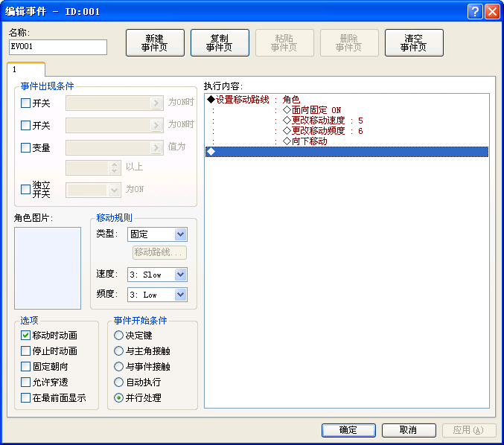This screenshot has height=445, width=504.
Task: Focus the 名称 field containing EV001
Action: (58, 47)
